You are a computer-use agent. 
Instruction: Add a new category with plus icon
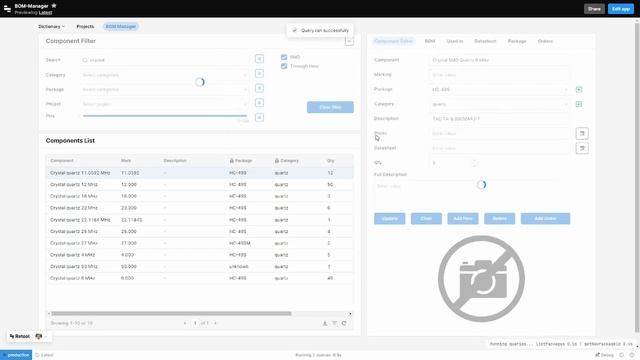tap(579, 104)
